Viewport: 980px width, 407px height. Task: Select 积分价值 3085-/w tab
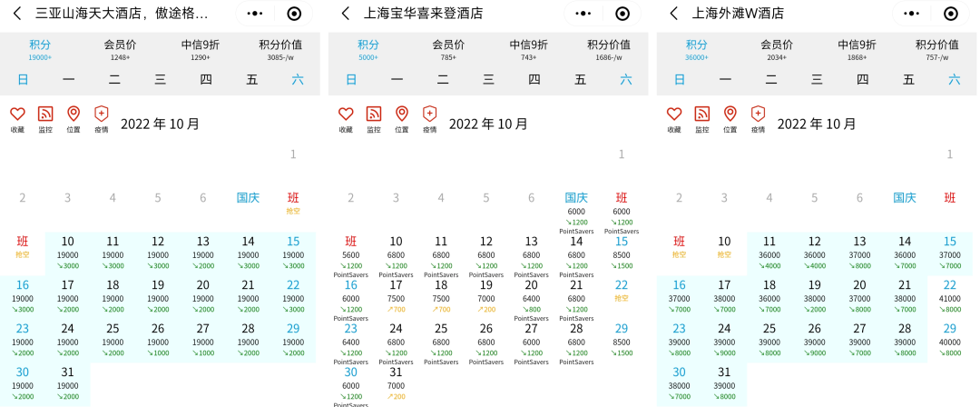pyautogui.click(x=280, y=49)
